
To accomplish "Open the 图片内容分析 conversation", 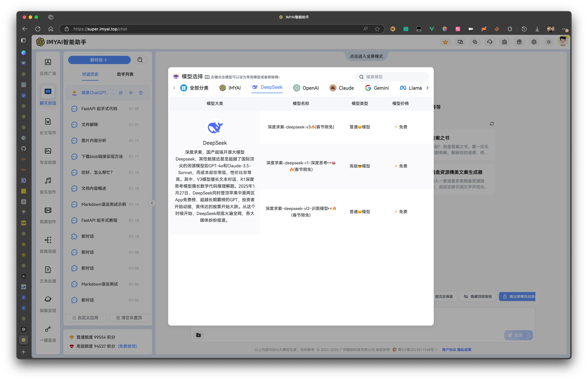I will tap(107, 140).
